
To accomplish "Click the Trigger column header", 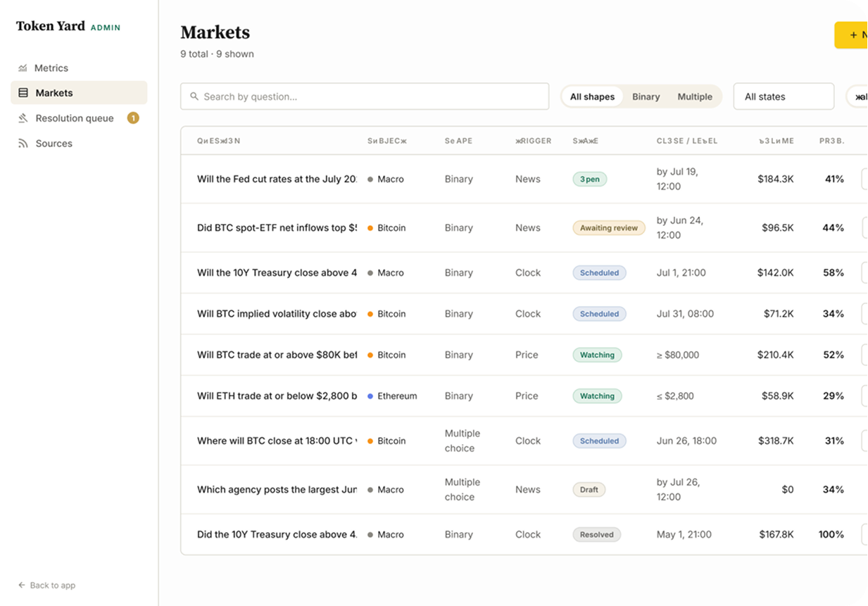I will tap(534, 141).
